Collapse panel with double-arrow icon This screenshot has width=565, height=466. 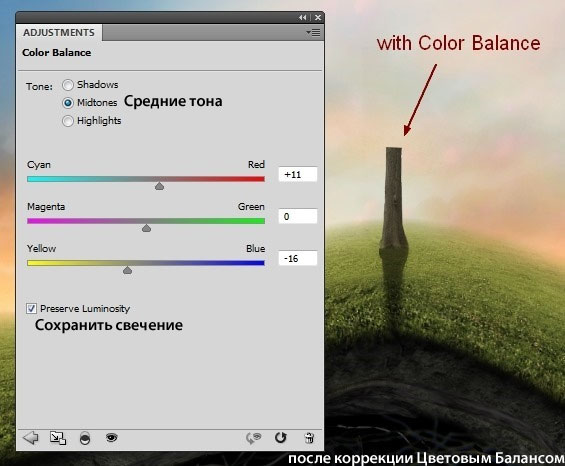(302, 17)
